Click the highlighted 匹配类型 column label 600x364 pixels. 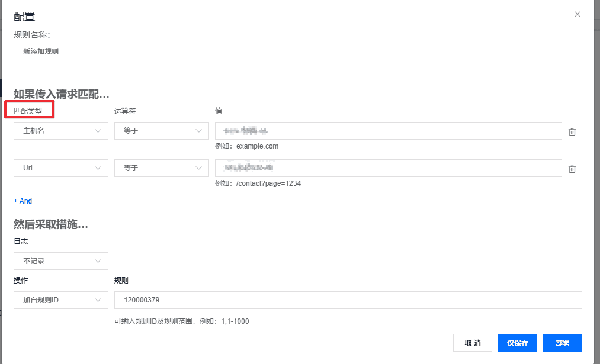pyautogui.click(x=28, y=111)
